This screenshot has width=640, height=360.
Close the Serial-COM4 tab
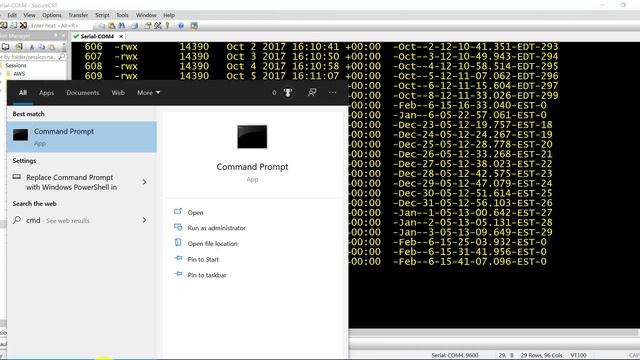pyautogui.click(x=121, y=36)
